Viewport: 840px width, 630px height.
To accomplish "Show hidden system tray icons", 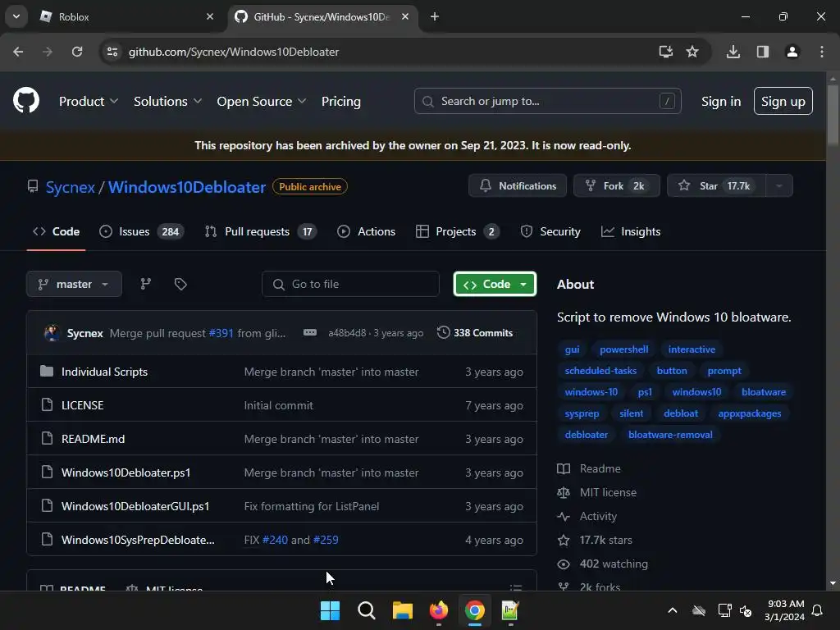I will point(673,610).
